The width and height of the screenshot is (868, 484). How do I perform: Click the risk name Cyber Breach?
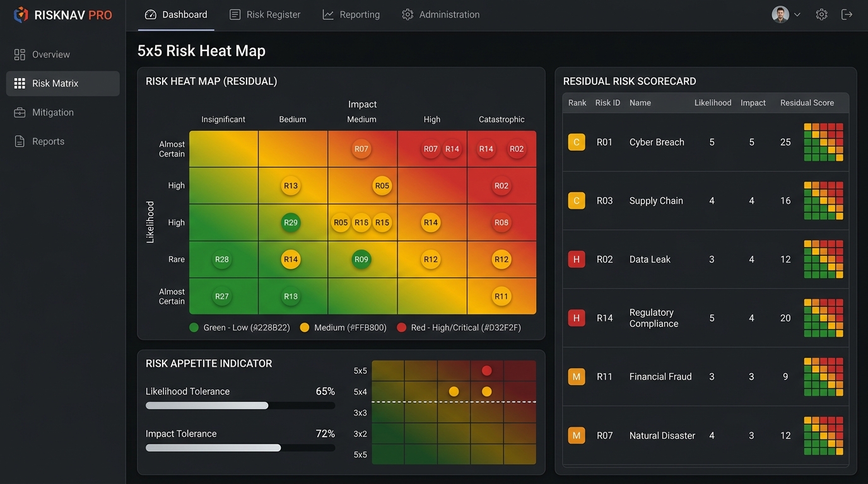coord(657,142)
